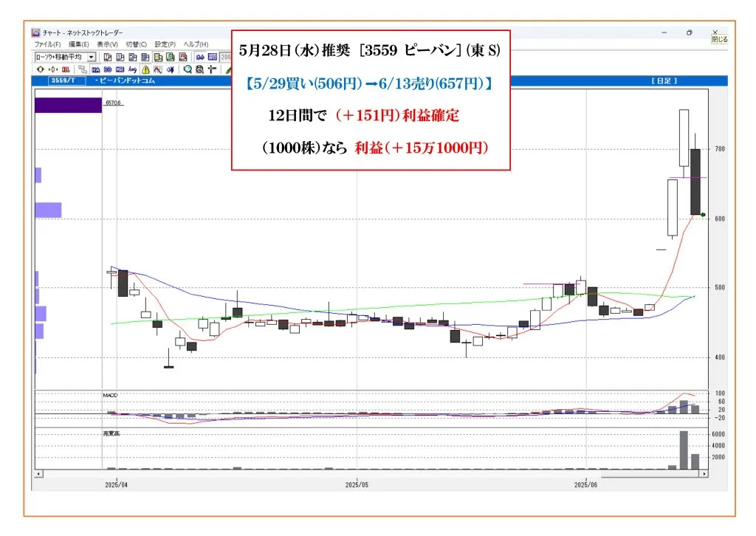Click the 600 price axis label
Screen dimensions: 756x536
tap(720, 219)
